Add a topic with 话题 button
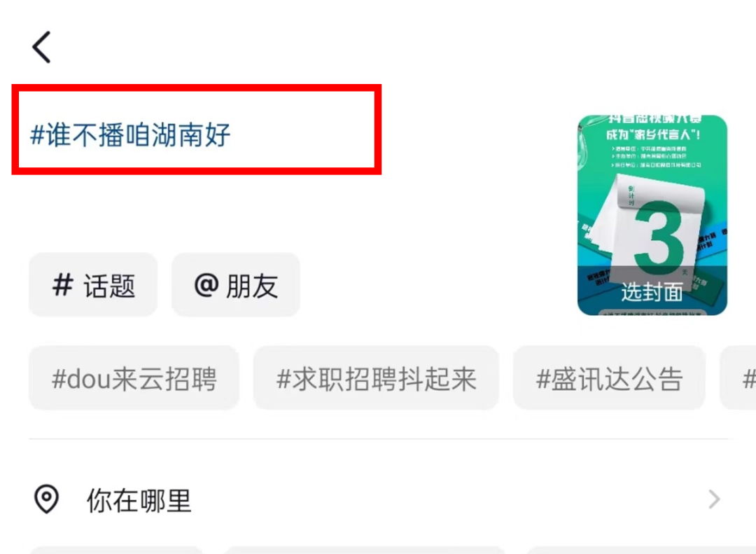756x554 pixels. pos(93,285)
